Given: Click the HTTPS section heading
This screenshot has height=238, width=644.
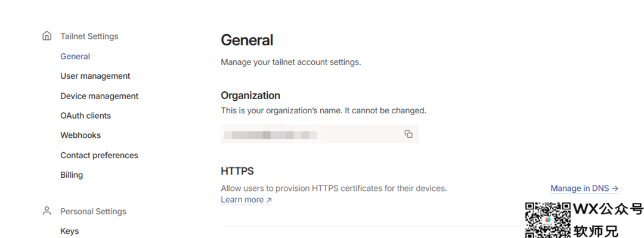Looking at the screenshot, I should [237, 171].
